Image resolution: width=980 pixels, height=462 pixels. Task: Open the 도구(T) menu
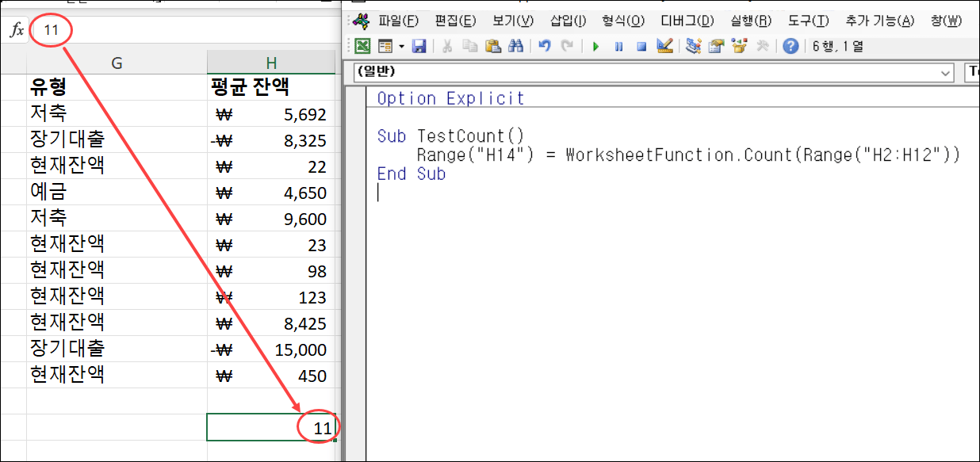[x=808, y=21]
